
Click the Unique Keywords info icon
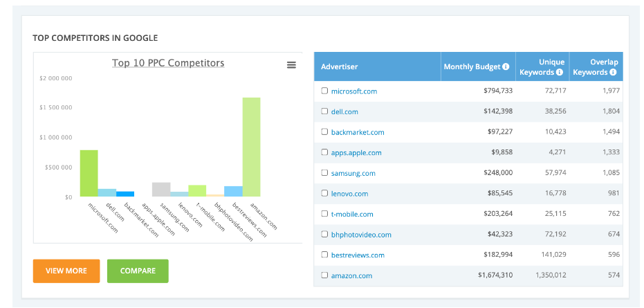559,72
